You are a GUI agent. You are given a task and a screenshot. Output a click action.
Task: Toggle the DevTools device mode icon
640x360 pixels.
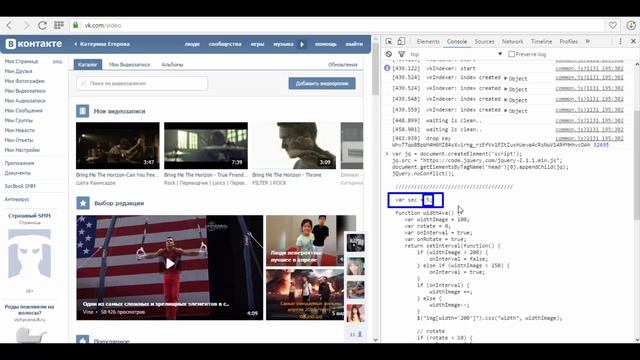pos(401,41)
